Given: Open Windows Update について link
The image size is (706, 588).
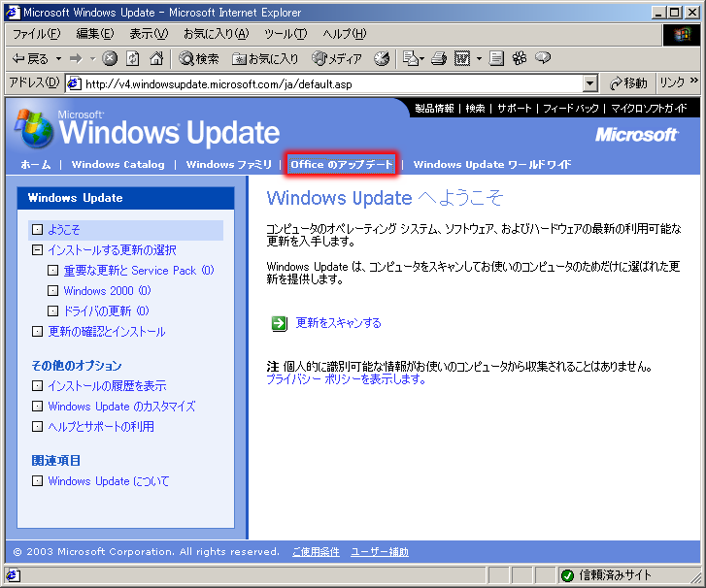Looking at the screenshot, I should click(x=109, y=481).
